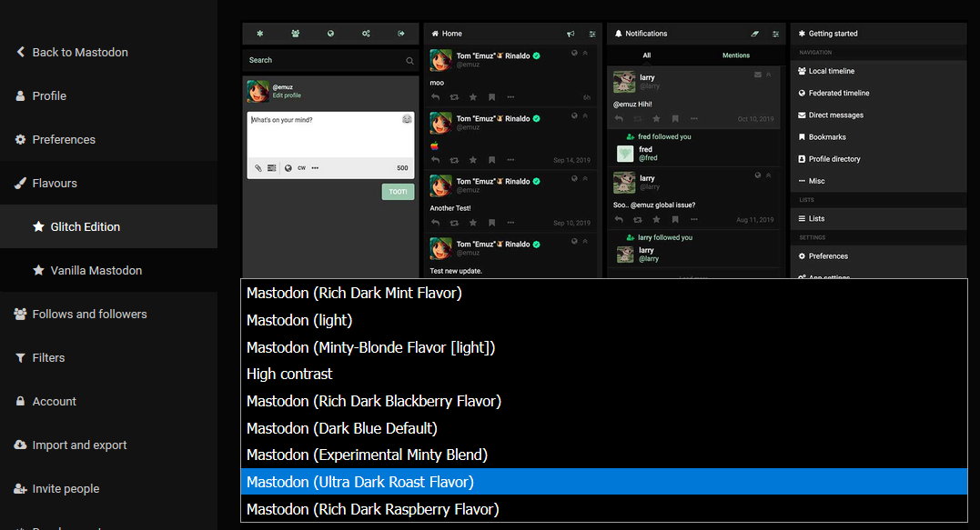Open Direct messages in Getting started list
This screenshot has height=530, width=980.
tap(879, 115)
